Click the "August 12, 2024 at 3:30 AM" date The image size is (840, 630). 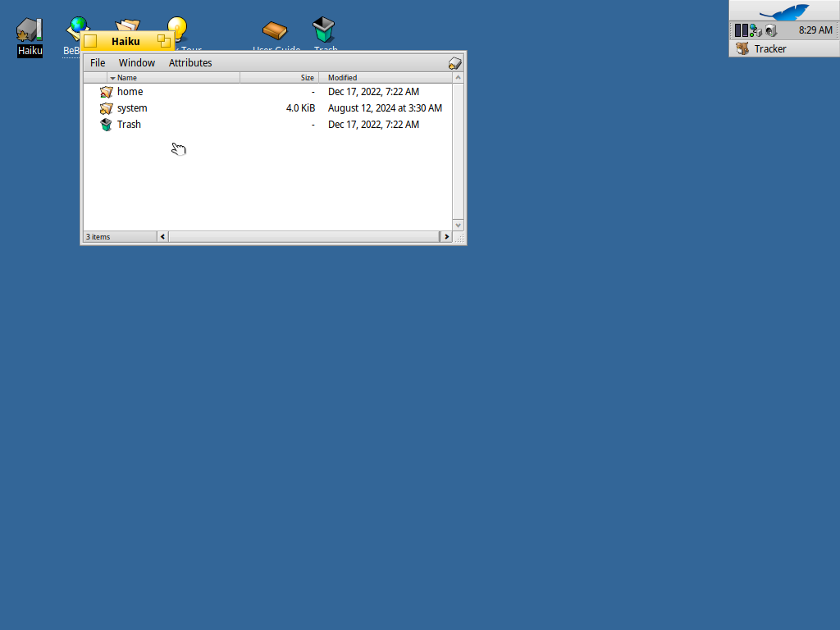[386, 108]
